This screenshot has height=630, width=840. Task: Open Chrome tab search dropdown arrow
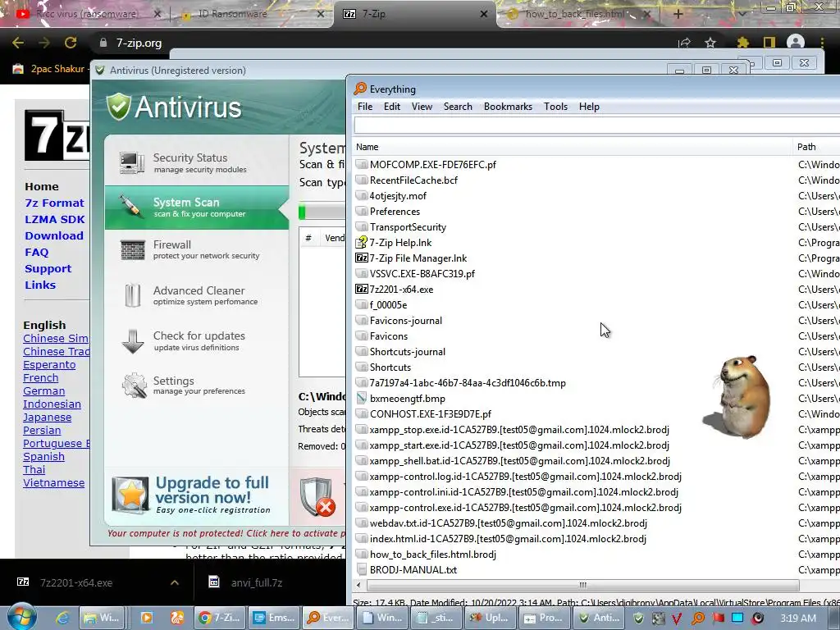(742, 14)
